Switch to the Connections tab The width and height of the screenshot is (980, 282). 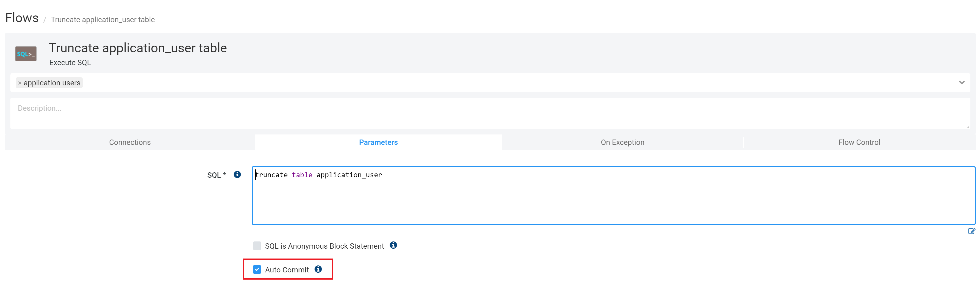point(130,142)
